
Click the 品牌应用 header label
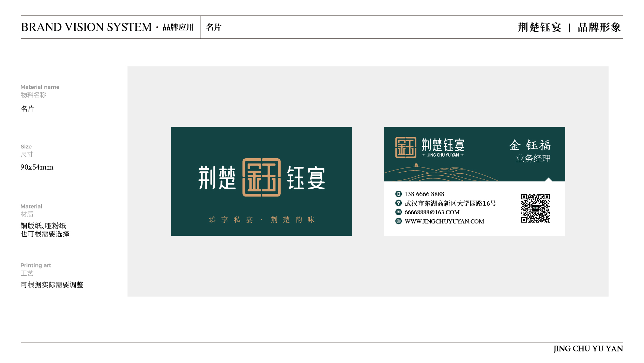[178, 27]
